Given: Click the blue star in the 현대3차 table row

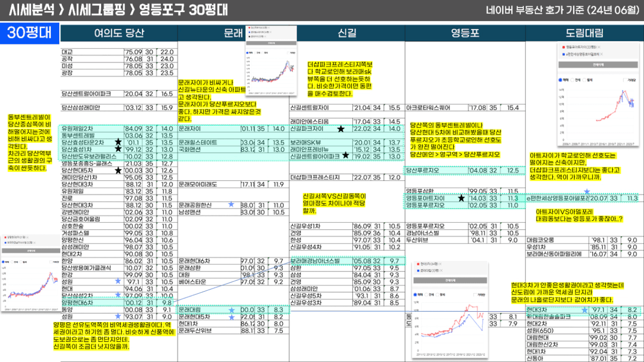Looking at the screenshot, I should [585, 310].
